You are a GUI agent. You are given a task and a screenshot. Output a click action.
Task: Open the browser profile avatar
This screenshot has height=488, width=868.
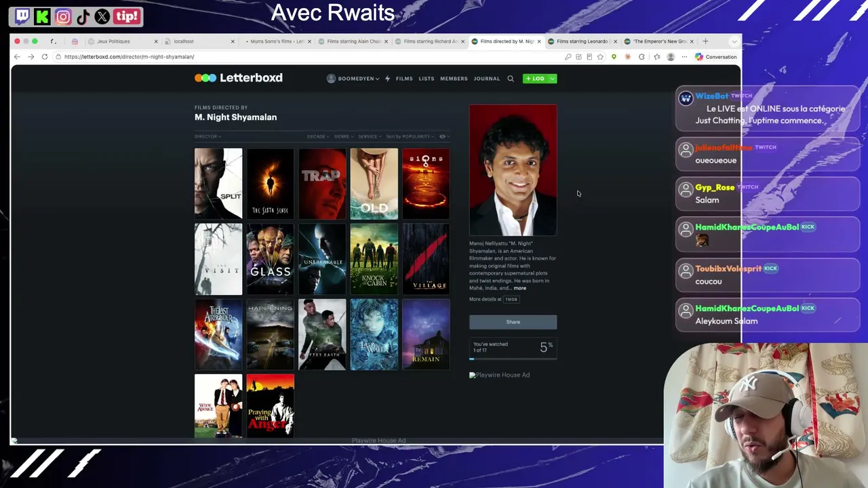tap(671, 57)
